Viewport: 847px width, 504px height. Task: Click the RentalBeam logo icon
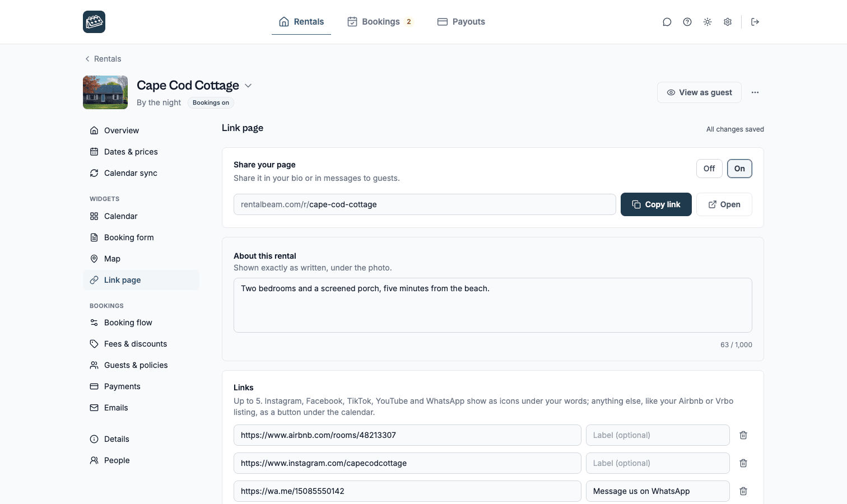[94, 22]
